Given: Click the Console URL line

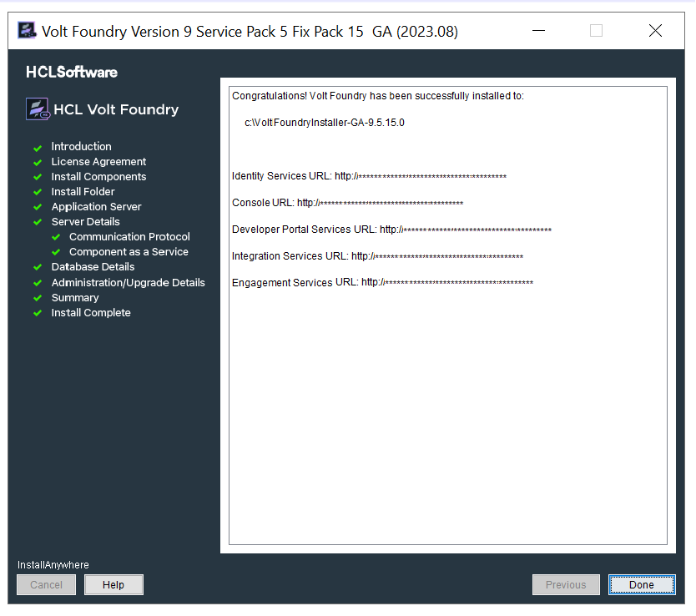Looking at the screenshot, I should [x=347, y=203].
